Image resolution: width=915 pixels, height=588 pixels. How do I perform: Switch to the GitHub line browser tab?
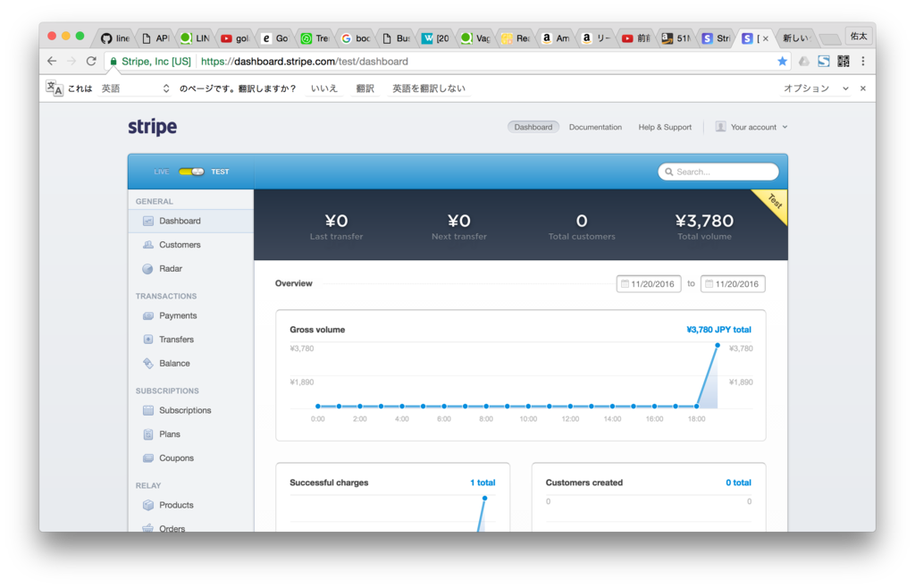point(115,38)
